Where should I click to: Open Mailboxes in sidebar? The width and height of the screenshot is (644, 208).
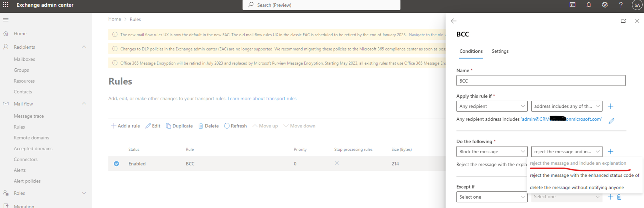coord(24,59)
